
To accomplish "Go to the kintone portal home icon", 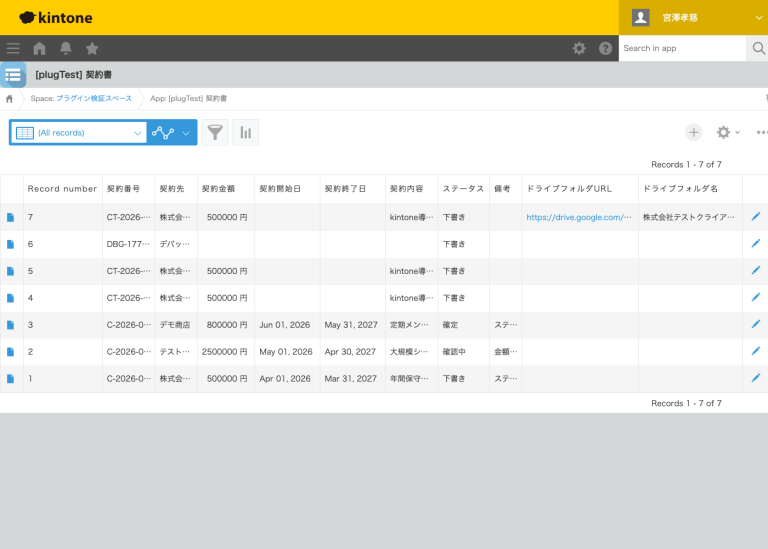I will click(40, 48).
